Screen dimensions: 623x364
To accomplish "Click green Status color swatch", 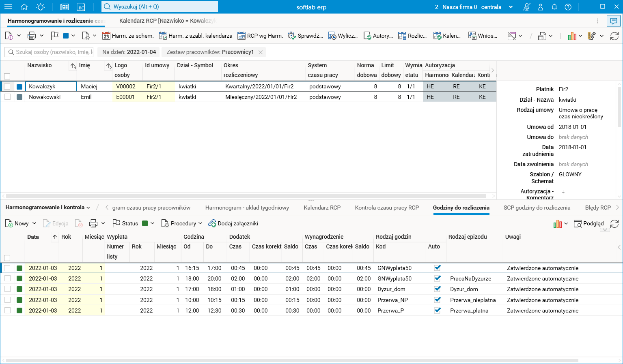I will (x=145, y=223).
